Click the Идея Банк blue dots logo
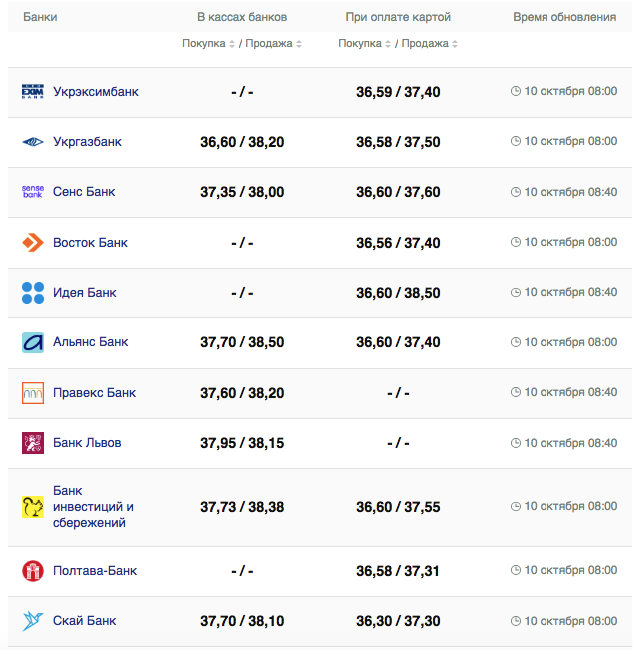 click(x=33, y=292)
